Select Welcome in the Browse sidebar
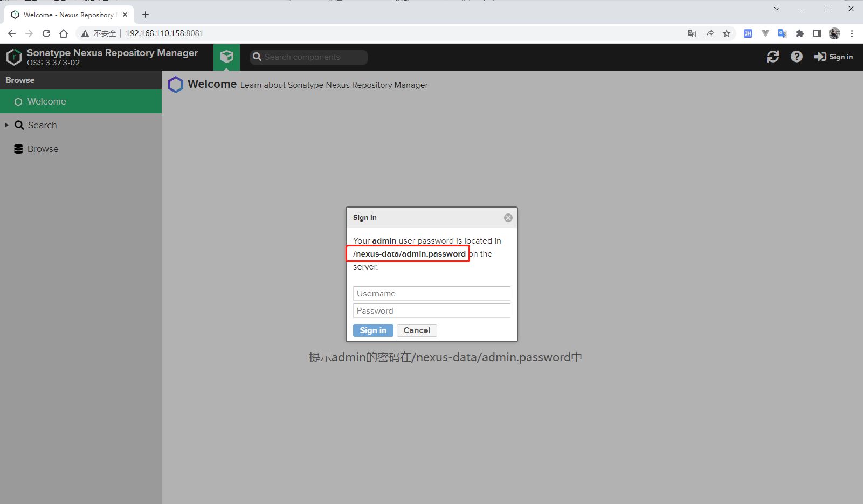The height and width of the screenshot is (504, 863). (x=81, y=101)
